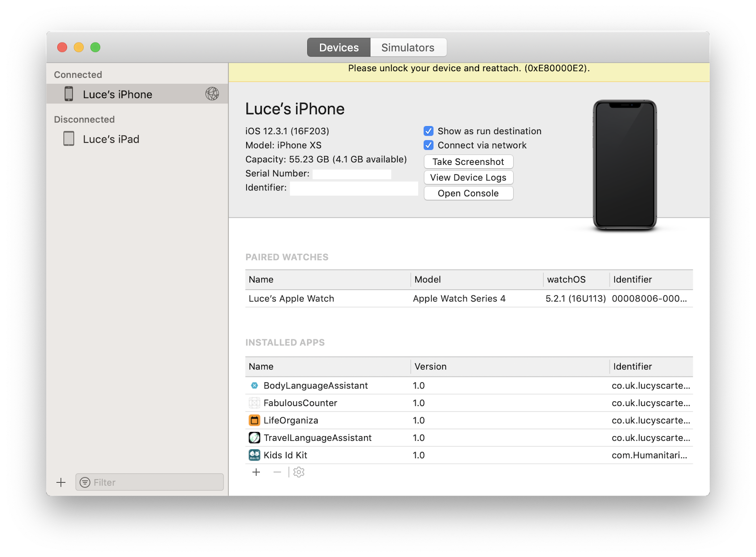
Task: Sort installed apps by Name column
Action: (x=328, y=367)
